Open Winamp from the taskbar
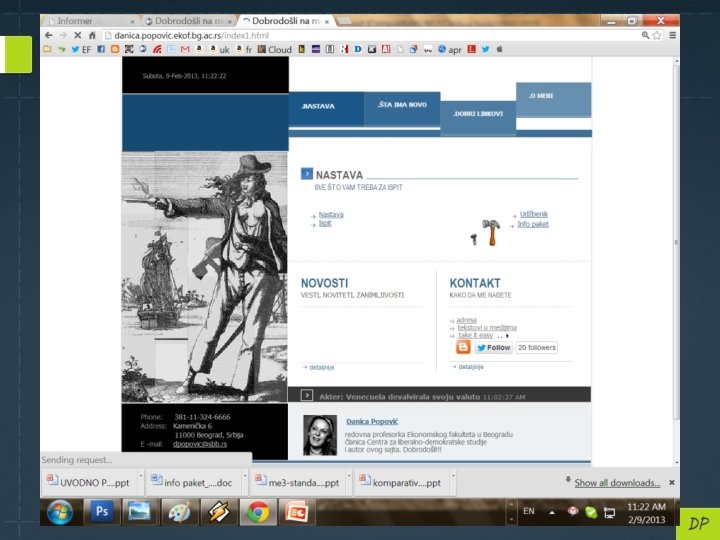The image size is (720, 540). (x=219, y=512)
